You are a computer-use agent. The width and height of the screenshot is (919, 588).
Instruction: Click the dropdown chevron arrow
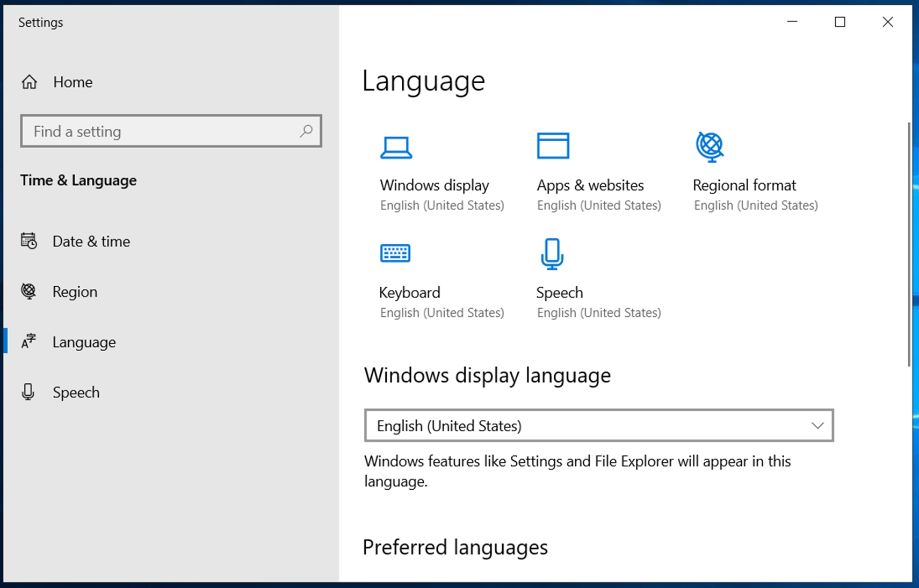817,426
